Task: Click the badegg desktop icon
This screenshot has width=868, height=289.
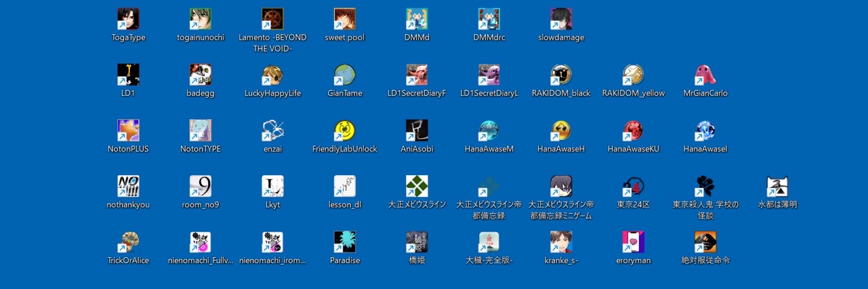Action: [x=201, y=75]
